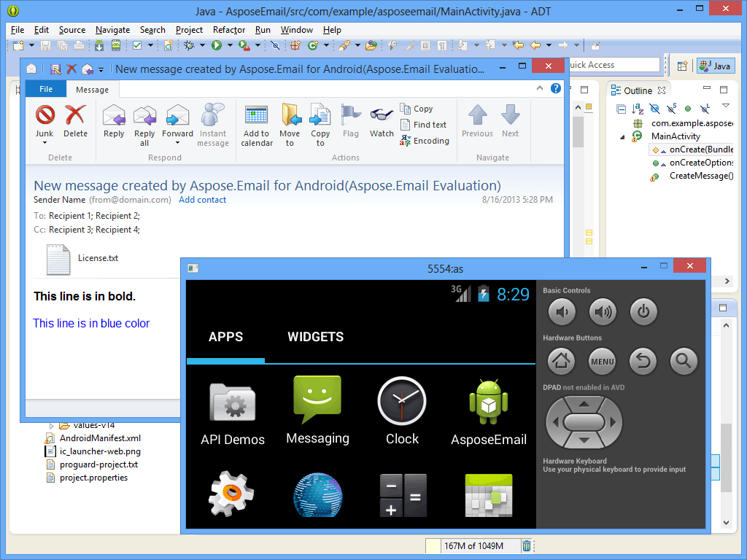Click Find text in the ribbon
Screen dimensions: 747x560
click(423, 125)
